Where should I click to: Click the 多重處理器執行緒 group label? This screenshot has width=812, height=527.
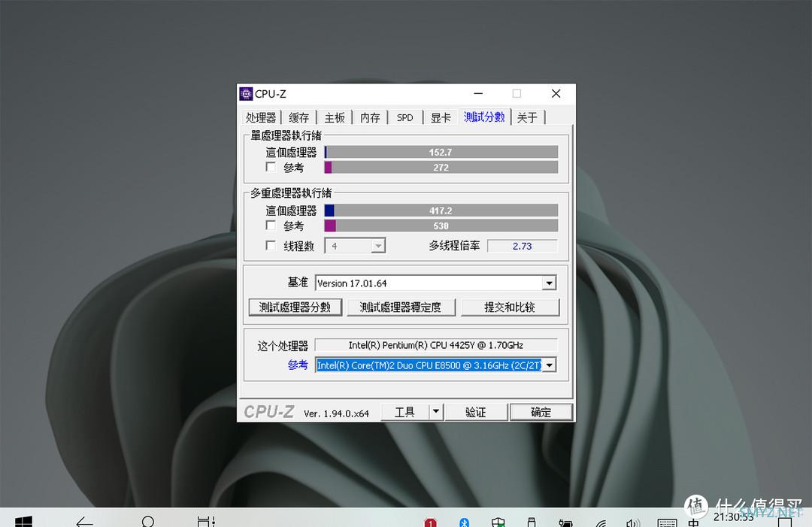tap(292, 193)
